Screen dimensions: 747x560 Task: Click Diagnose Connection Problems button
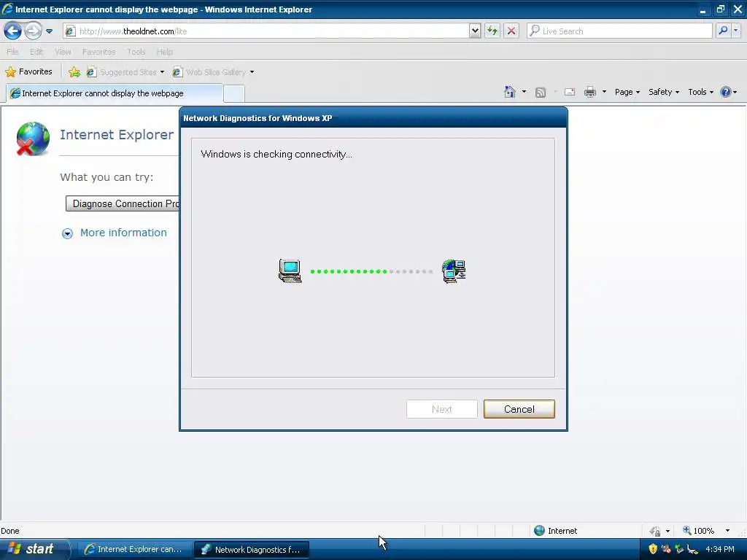click(123, 204)
